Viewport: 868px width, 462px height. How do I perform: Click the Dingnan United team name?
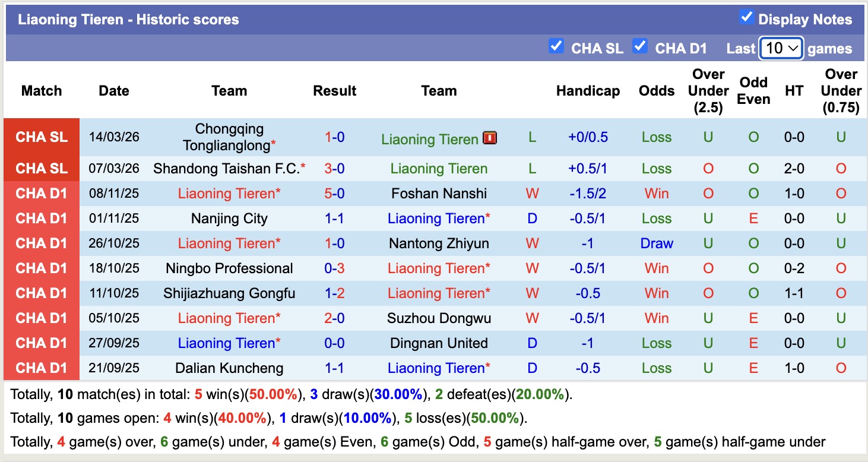coord(438,343)
